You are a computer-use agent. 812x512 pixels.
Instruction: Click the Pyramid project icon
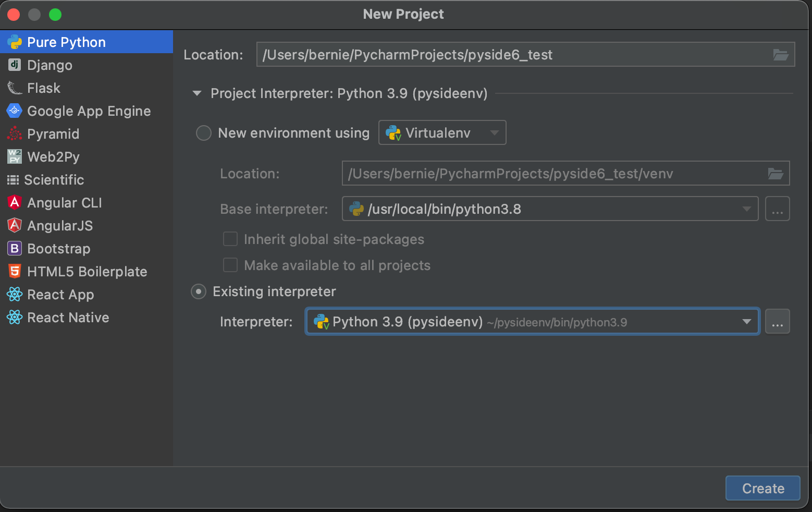pyautogui.click(x=15, y=134)
